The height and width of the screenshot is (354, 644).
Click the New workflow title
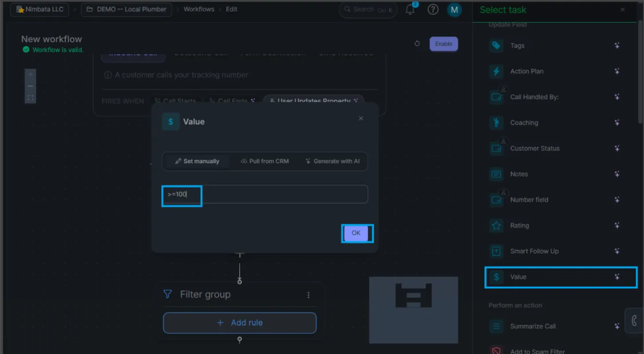tap(51, 39)
